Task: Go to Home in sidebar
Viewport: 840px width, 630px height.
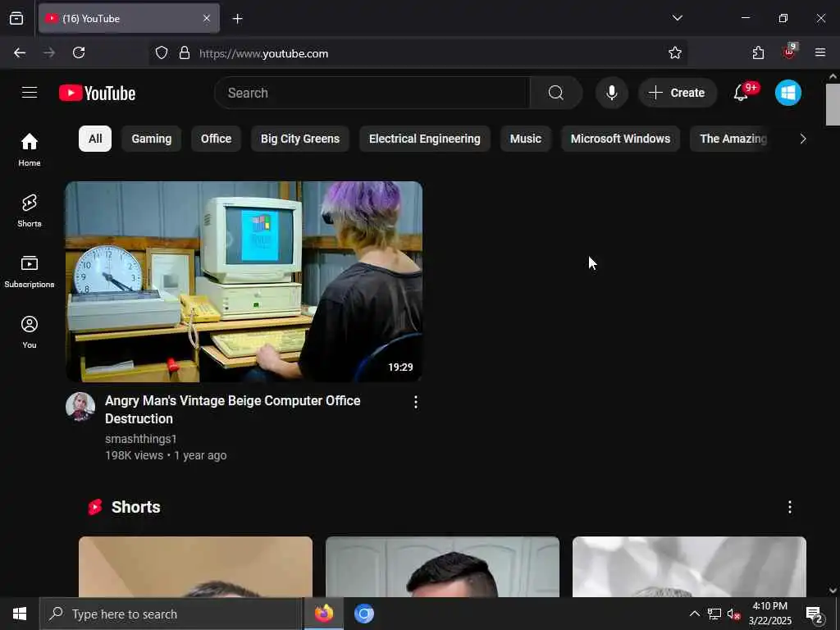Action: (30, 149)
